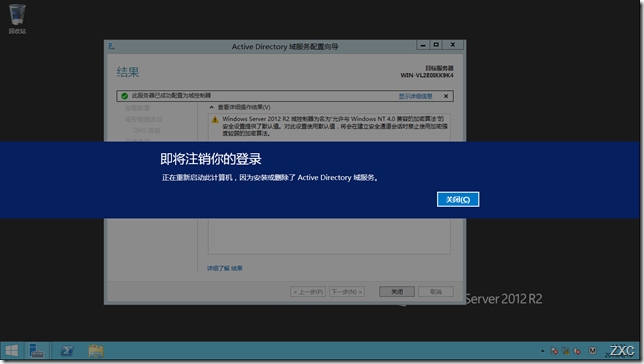The width and height of the screenshot is (644, 364).
Task: Select 域控制器选项 step in wizard sidebar
Action: click(x=144, y=119)
